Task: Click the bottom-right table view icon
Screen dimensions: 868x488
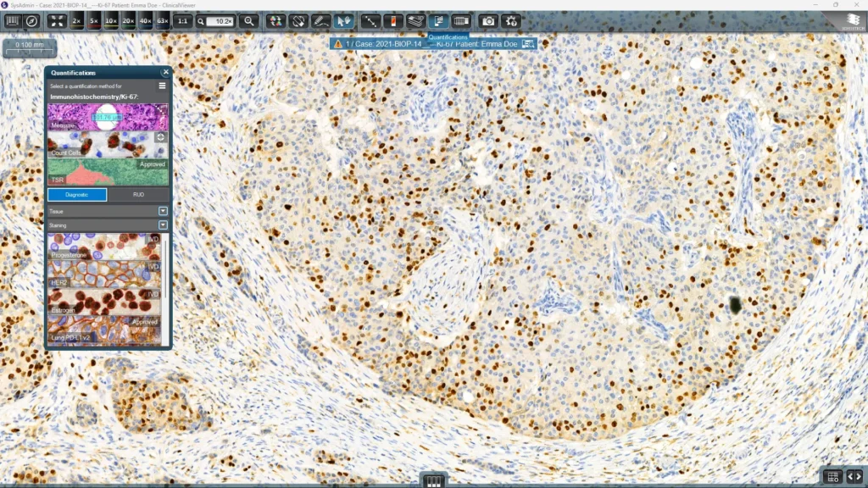Action: [x=832, y=476]
